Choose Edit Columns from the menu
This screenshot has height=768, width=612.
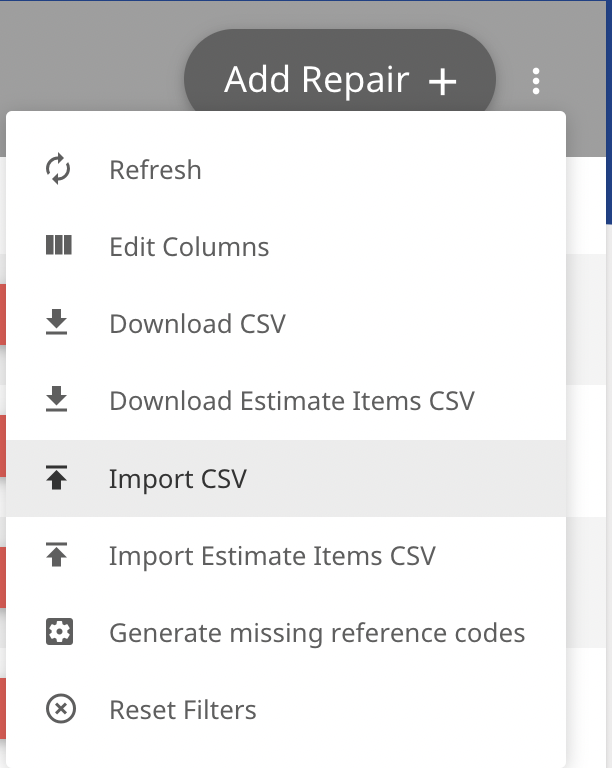point(286,246)
